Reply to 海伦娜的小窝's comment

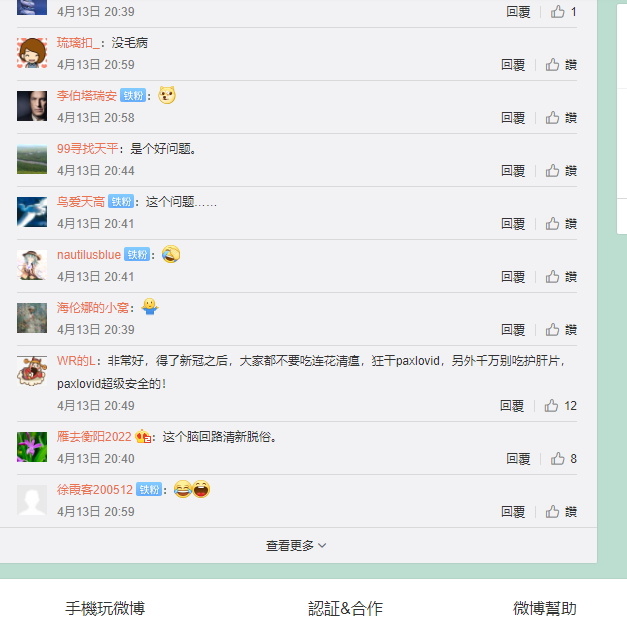point(513,330)
